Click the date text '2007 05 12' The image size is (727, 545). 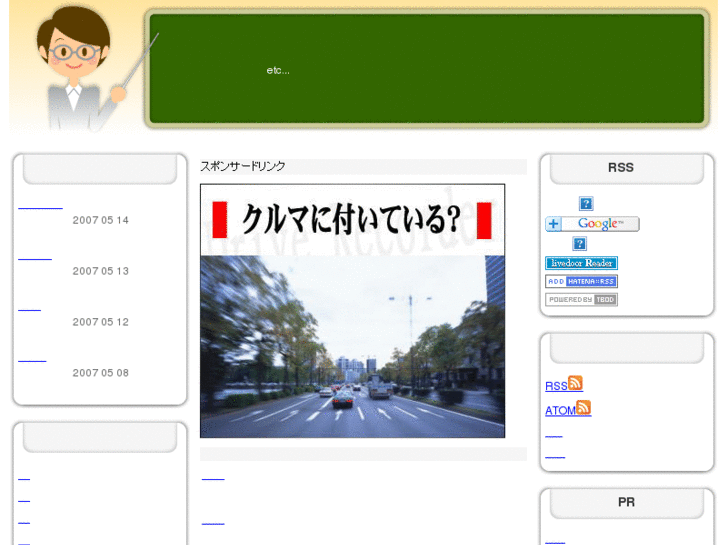(101, 322)
